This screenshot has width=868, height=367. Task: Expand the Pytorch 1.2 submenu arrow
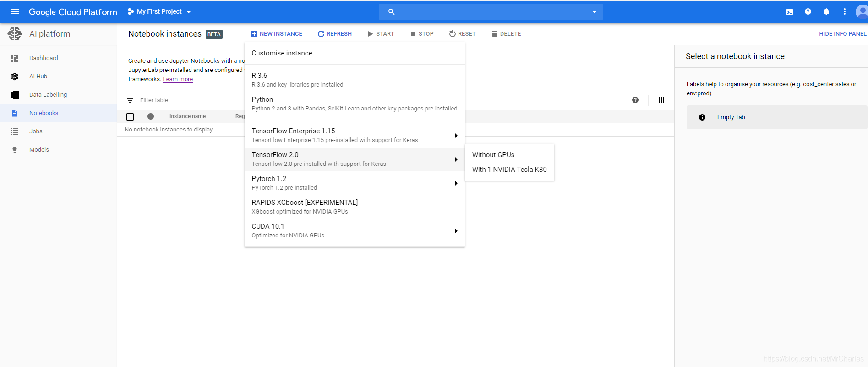(x=456, y=183)
